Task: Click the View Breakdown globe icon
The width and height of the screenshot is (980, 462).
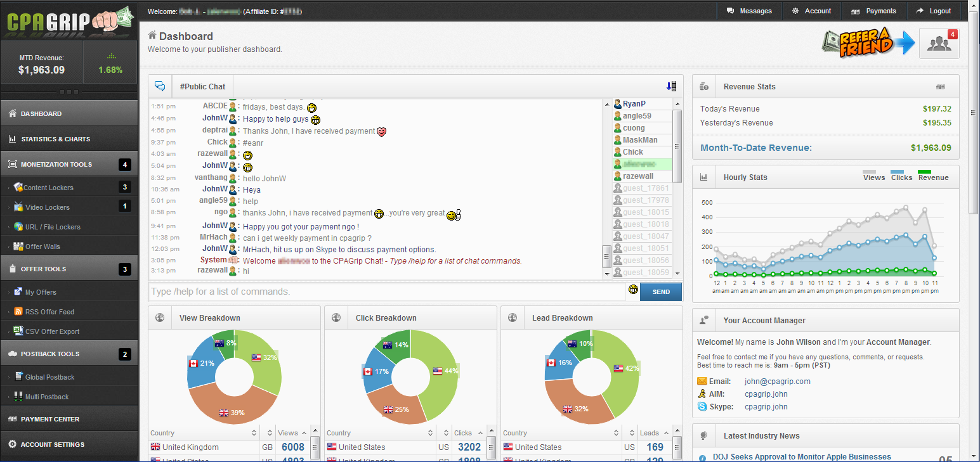Action: 160,318
